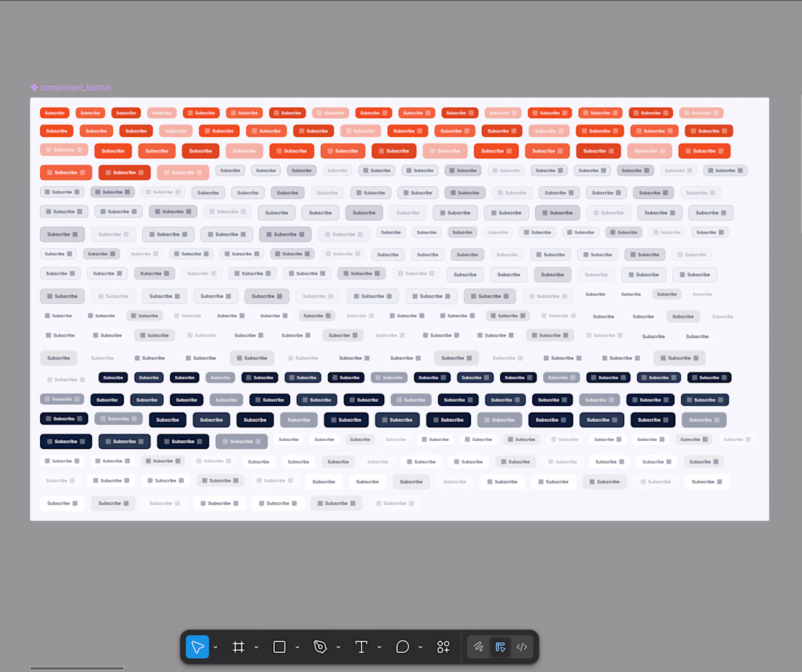Open Frame tool options dropdown

point(256,647)
